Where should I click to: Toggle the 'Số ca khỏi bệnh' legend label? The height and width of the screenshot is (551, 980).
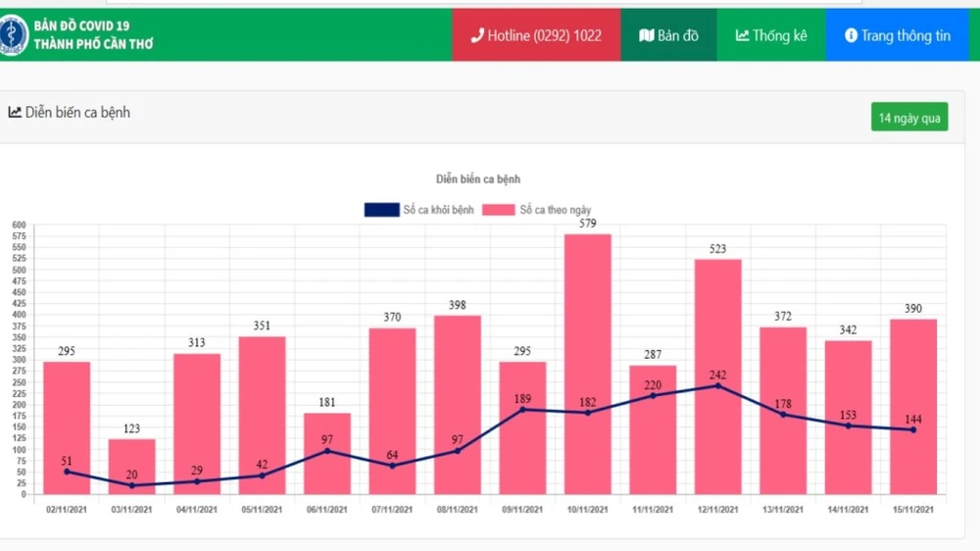pyautogui.click(x=438, y=210)
